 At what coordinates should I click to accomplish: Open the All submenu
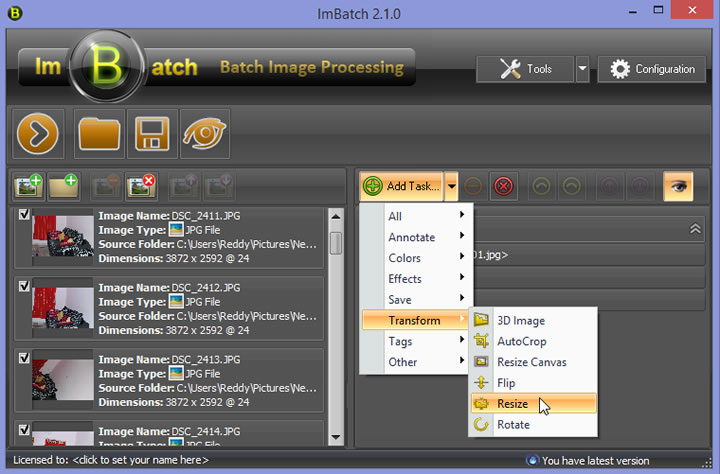[x=415, y=216]
